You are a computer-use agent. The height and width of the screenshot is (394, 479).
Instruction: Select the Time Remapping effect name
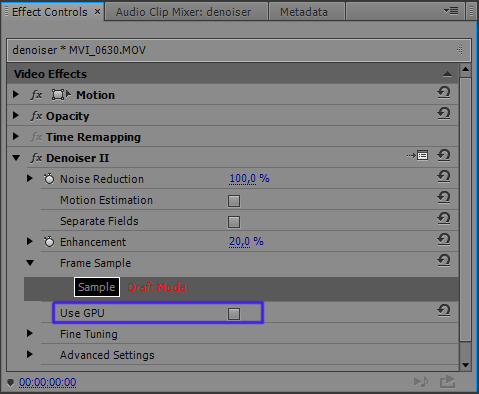tap(93, 137)
